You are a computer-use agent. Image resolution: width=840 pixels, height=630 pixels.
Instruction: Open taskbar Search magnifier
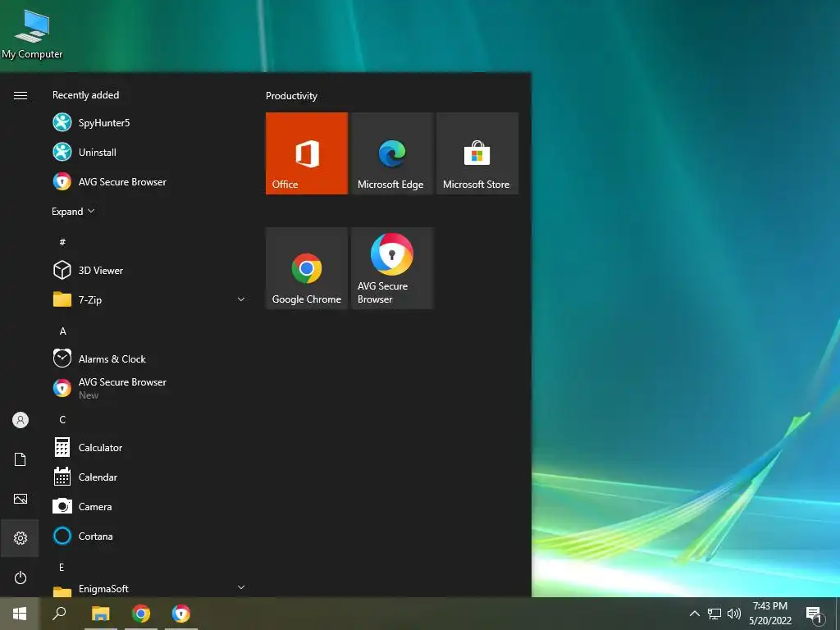[59, 614]
